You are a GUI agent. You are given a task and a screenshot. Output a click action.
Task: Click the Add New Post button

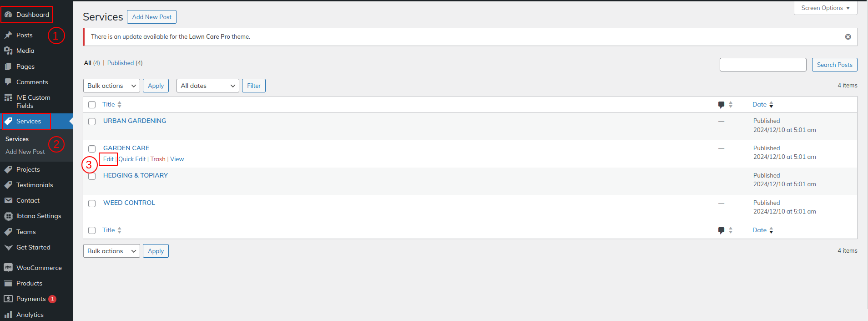tap(151, 17)
